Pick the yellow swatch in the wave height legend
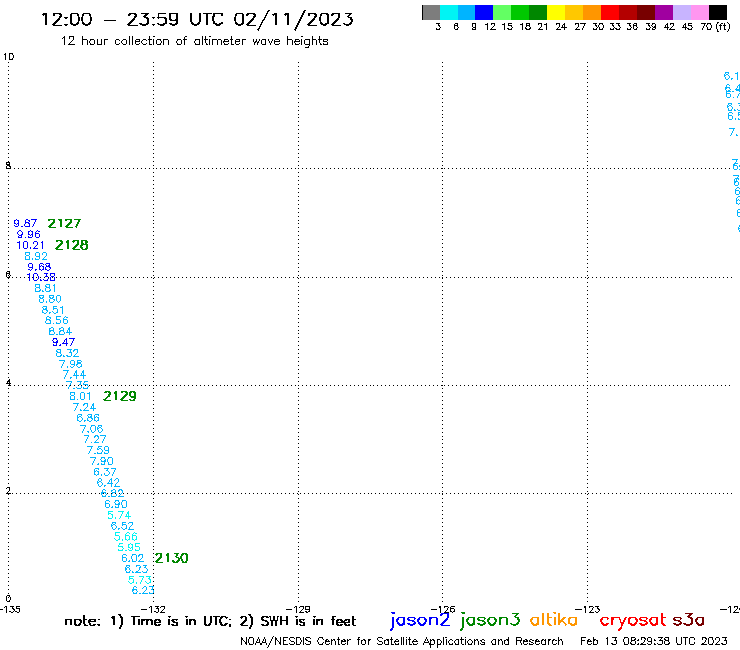 [556, 12]
